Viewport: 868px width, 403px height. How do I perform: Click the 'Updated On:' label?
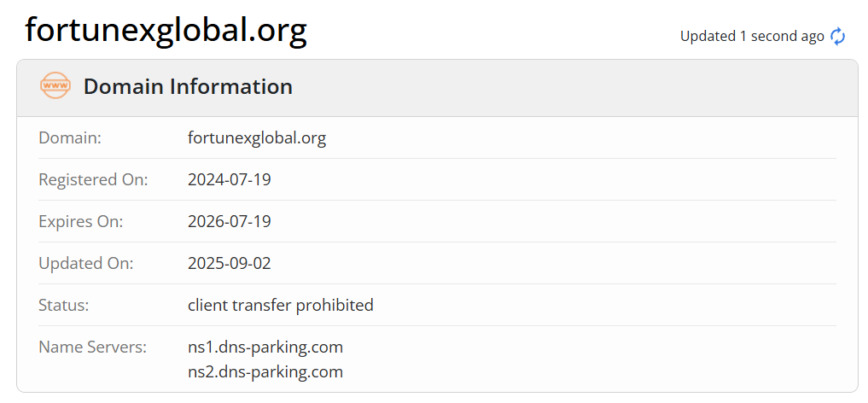tap(84, 263)
